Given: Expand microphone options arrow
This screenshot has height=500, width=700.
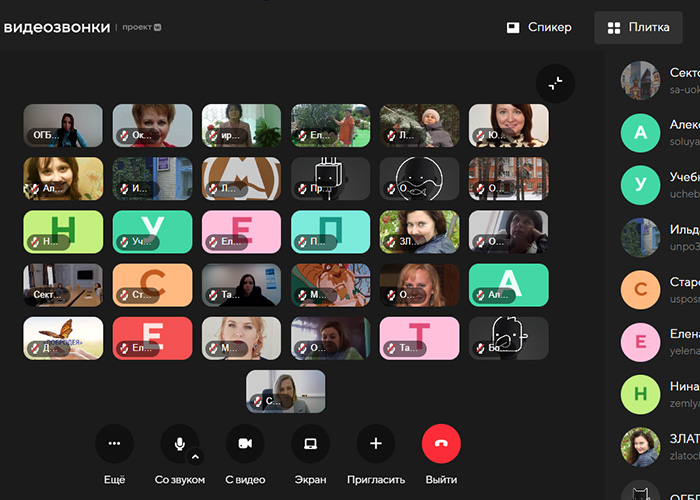Looking at the screenshot, I should [195, 457].
